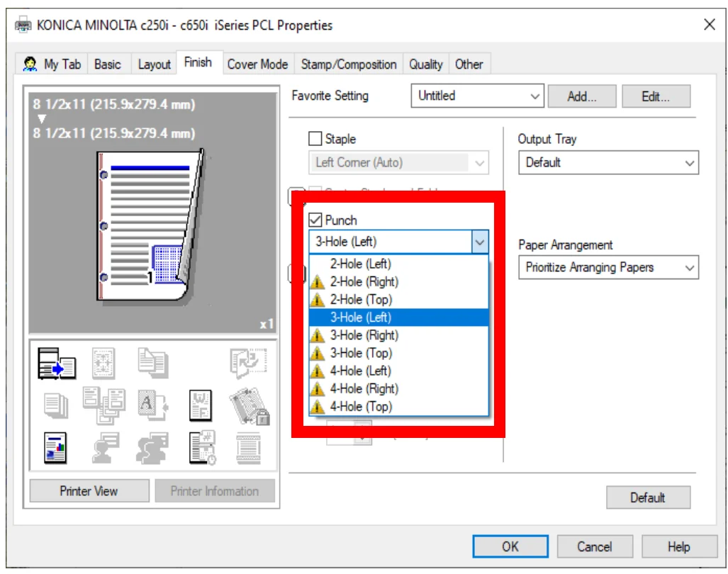Screen dimensions: 728x574
Task: Click the greyed zoom/margin arrows page icon
Action: click(x=103, y=363)
